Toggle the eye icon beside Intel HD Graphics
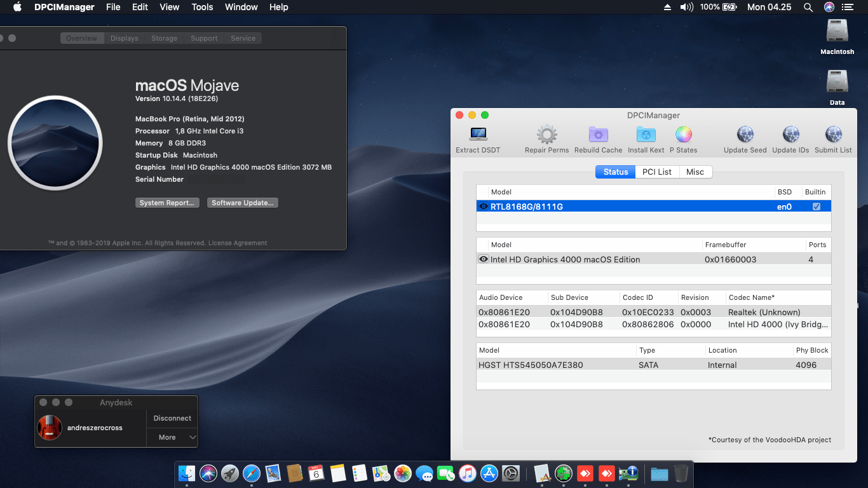The image size is (868, 488). point(484,259)
